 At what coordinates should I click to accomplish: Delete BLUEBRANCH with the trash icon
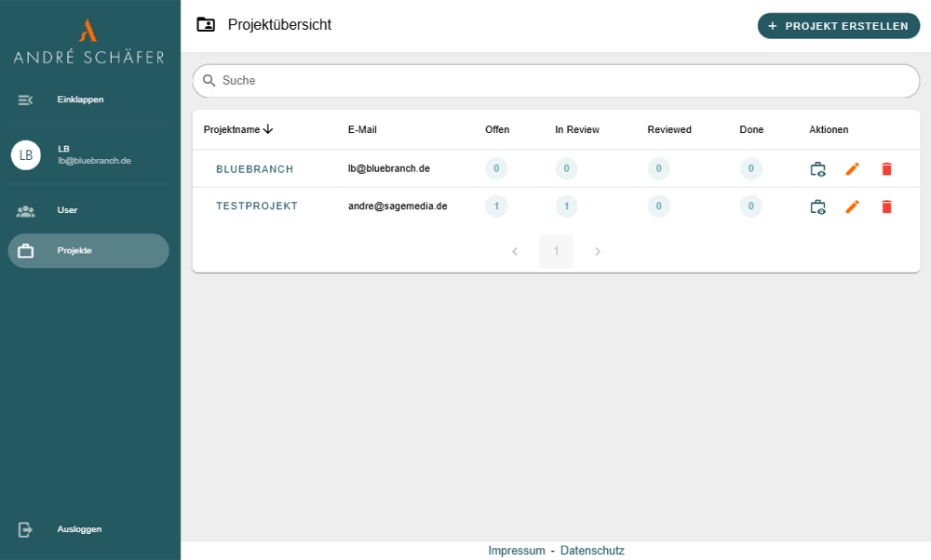(x=886, y=169)
